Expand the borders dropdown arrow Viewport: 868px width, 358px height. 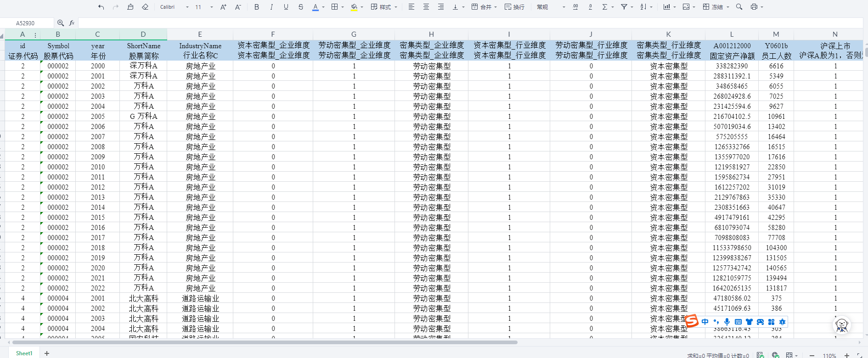343,7
